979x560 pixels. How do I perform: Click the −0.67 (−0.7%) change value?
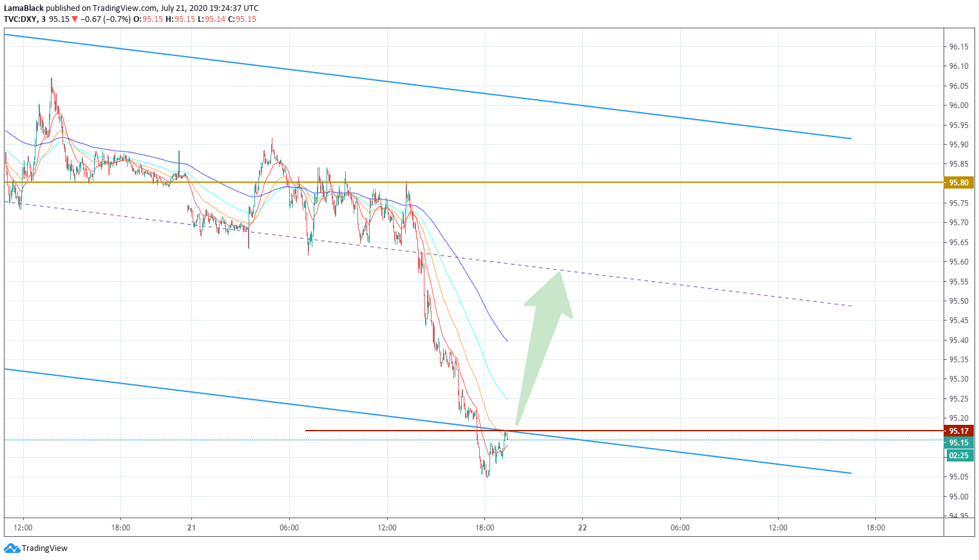(x=106, y=19)
